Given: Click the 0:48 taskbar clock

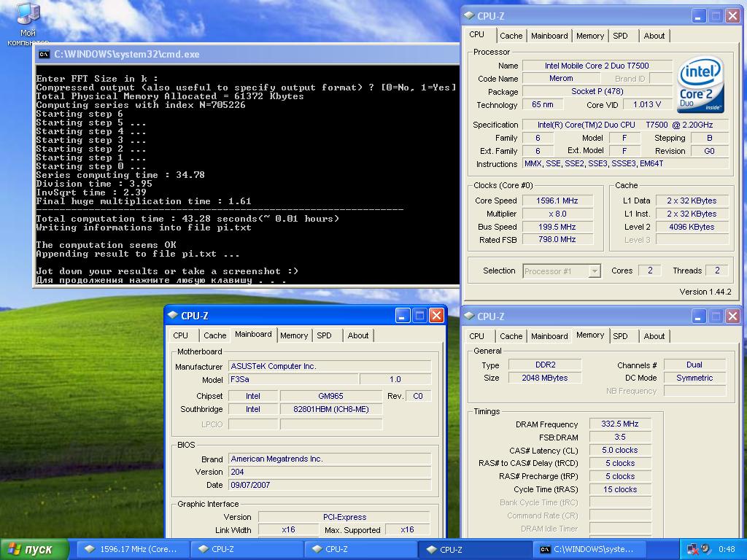Looking at the screenshot, I should (x=727, y=549).
